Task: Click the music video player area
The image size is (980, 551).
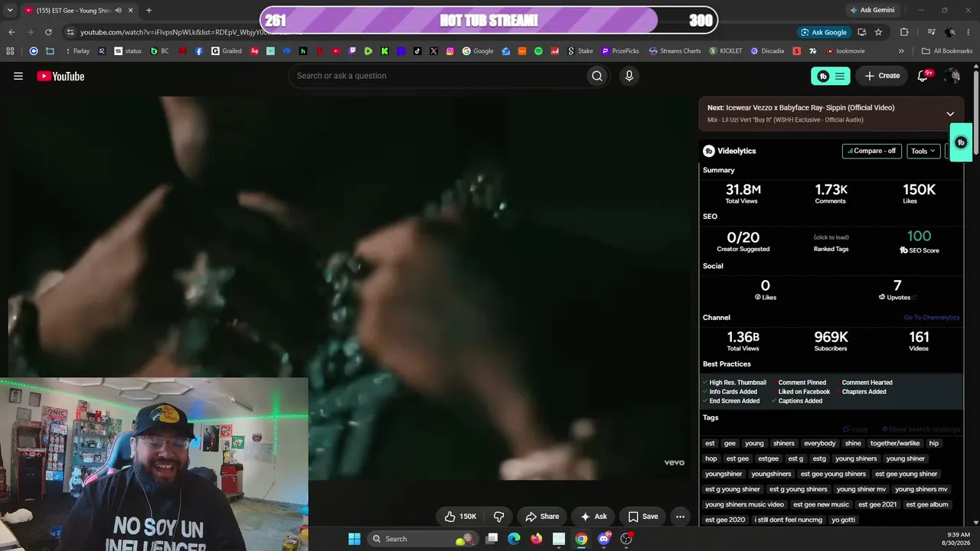Action: click(x=348, y=288)
